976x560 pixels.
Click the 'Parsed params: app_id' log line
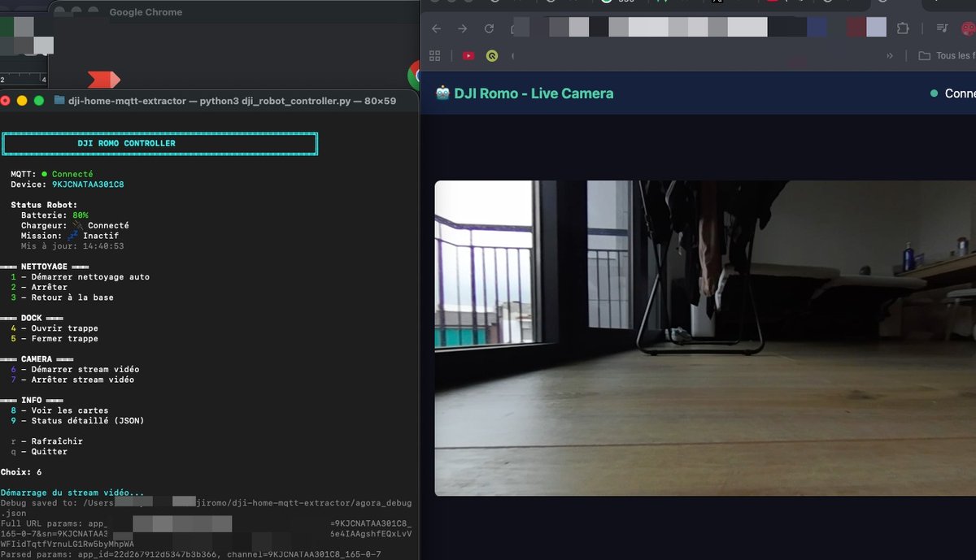[x=190, y=554]
